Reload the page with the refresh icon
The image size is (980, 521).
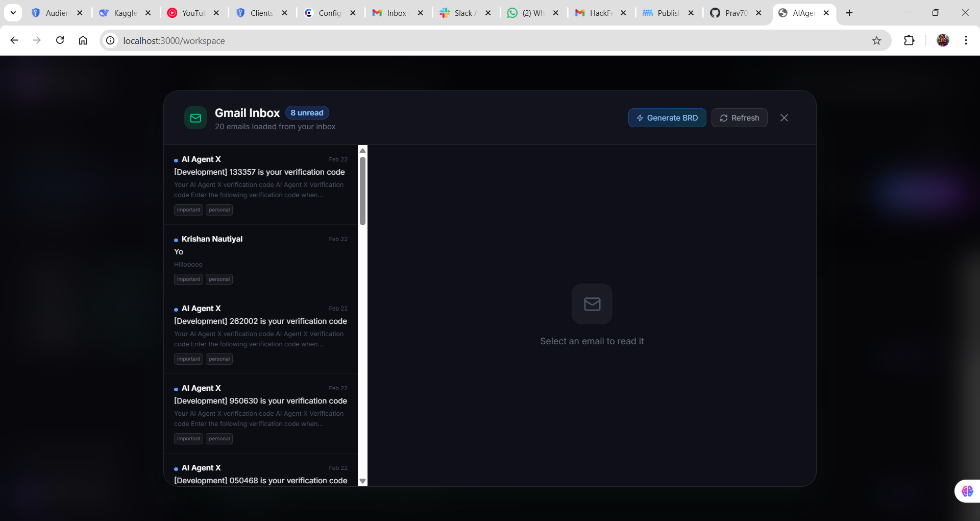click(x=60, y=40)
